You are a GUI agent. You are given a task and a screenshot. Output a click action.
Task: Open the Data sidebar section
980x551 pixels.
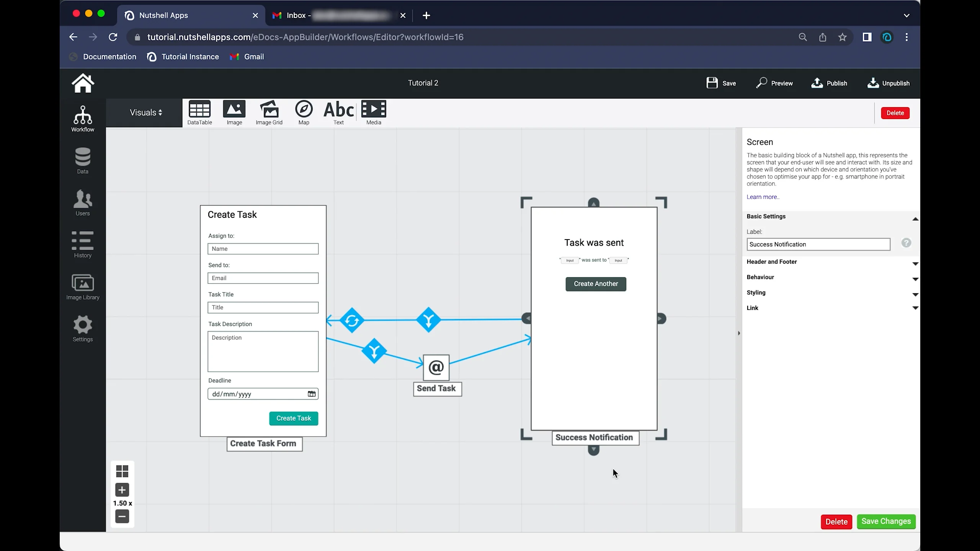(x=83, y=161)
